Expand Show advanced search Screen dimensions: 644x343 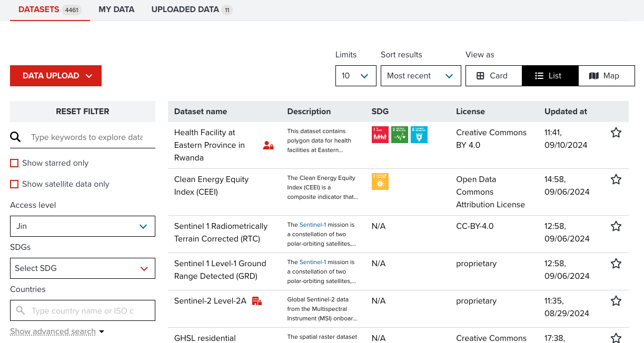tap(53, 331)
